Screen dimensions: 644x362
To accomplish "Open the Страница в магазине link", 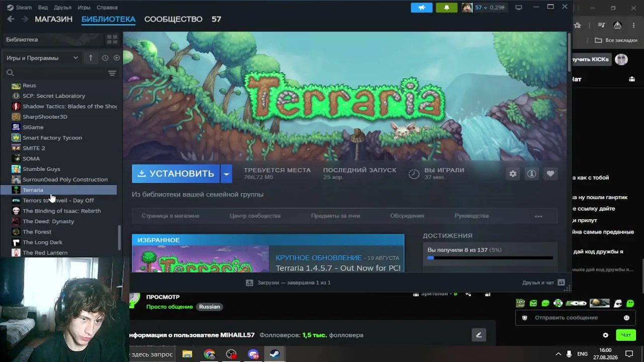I will coord(171,216).
